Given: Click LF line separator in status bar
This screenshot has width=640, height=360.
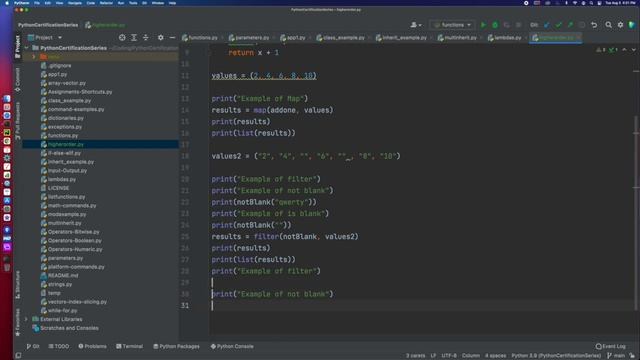Looking at the screenshot, I should (x=433, y=356).
